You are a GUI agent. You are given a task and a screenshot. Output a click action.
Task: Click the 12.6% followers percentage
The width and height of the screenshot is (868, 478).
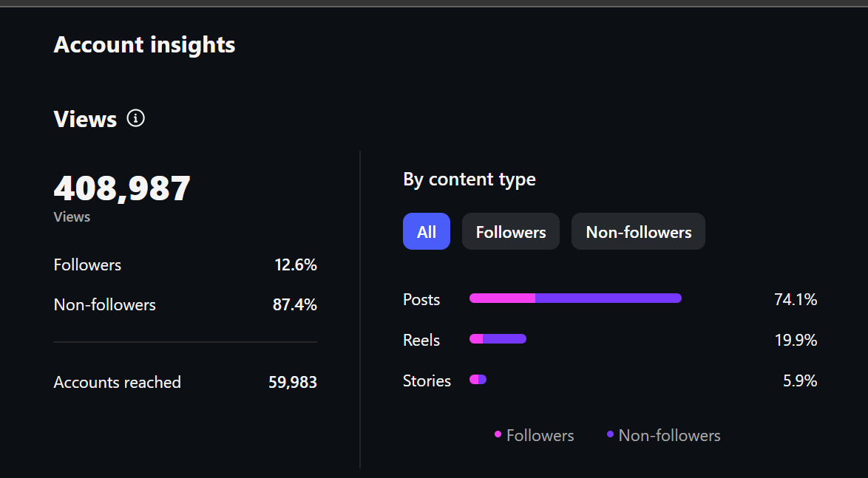pos(296,265)
